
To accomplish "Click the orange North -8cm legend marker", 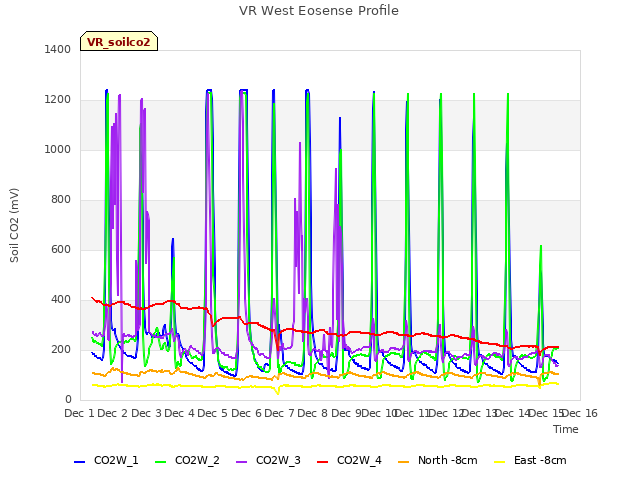I will point(403,462).
